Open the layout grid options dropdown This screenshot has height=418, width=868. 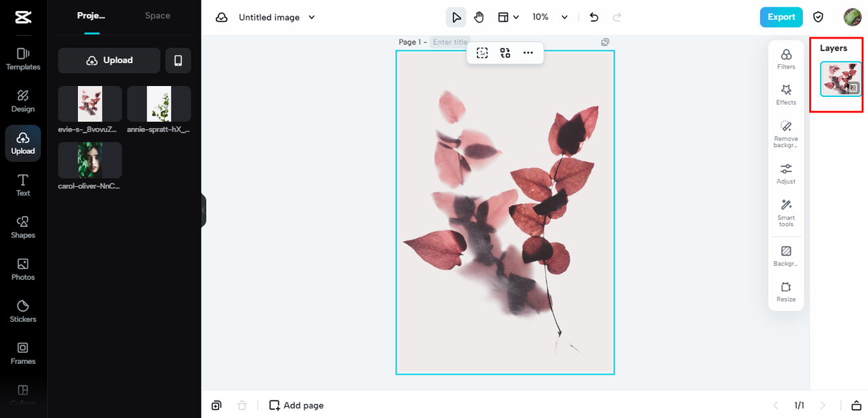click(509, 17)
